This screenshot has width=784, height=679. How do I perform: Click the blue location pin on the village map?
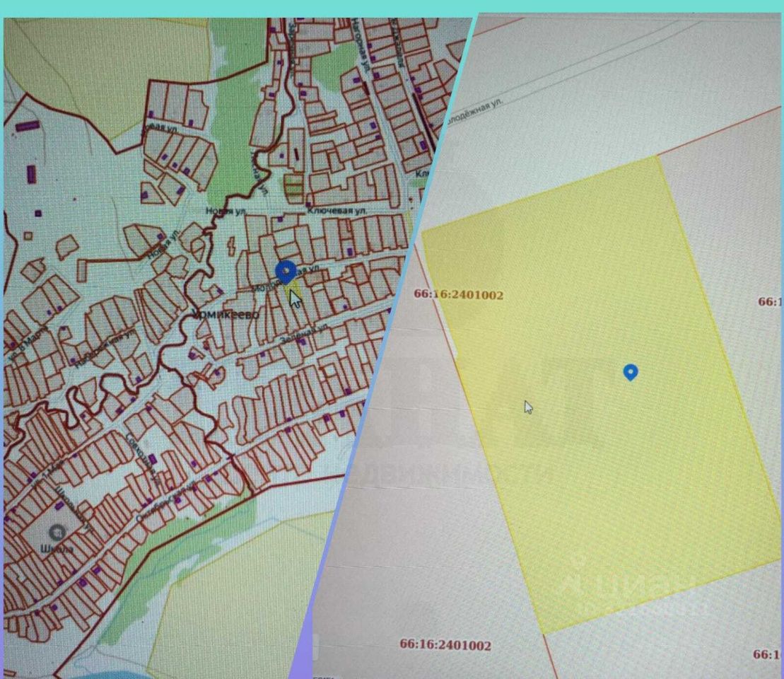click(x=286, y=272)
